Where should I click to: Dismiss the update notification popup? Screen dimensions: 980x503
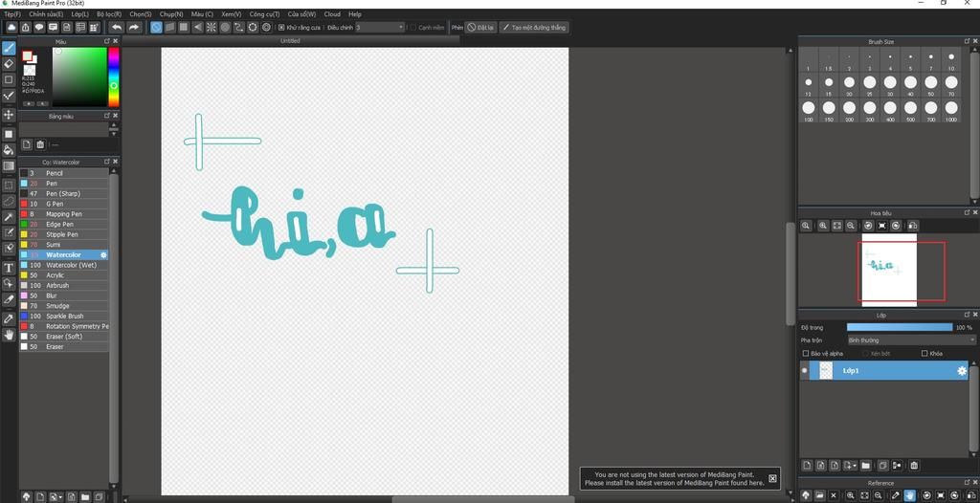(x=772, y=479)
